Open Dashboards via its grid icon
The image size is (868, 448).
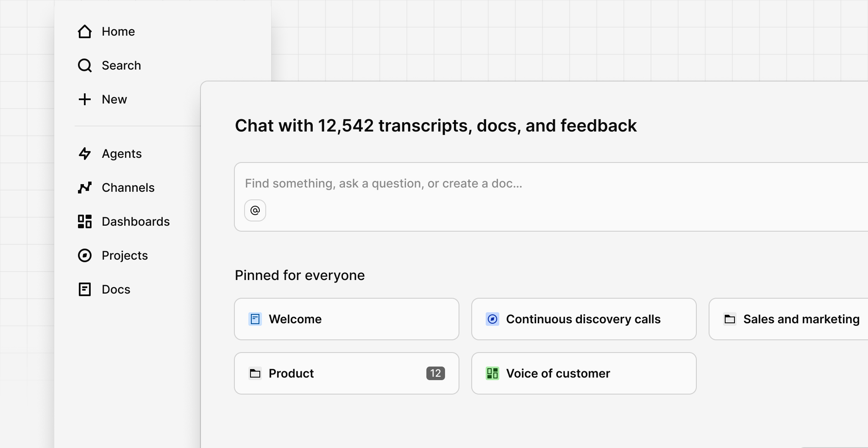[85, 221]
